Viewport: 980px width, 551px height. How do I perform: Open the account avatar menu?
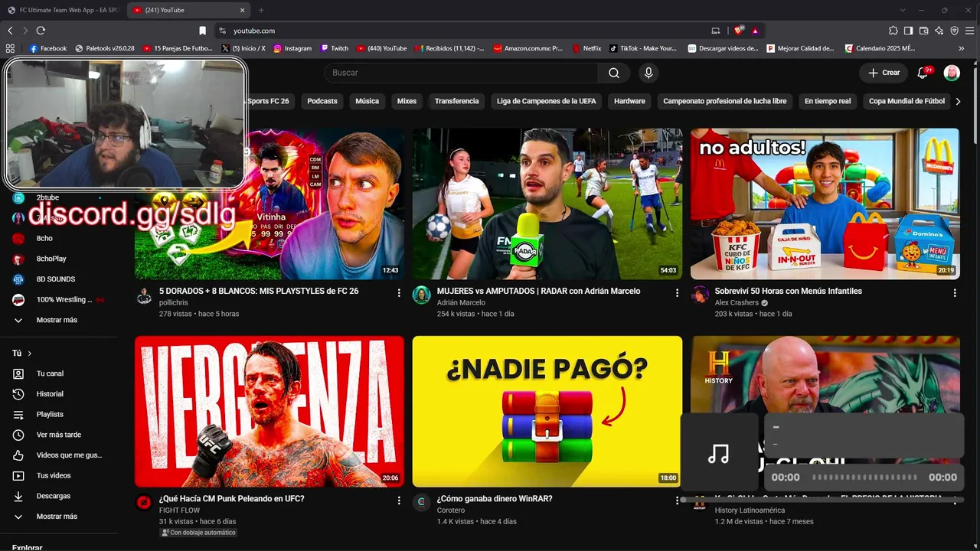click(x=952, y=73)
